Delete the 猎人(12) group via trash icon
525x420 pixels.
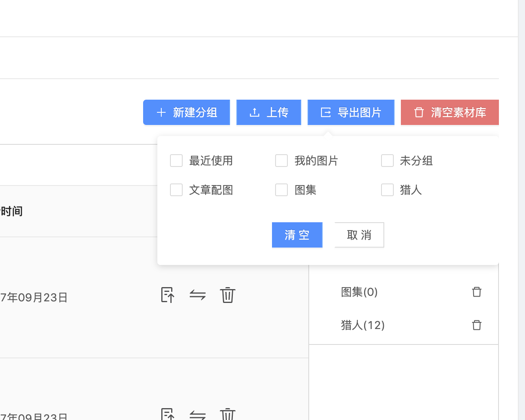click(x=477, y=325)
